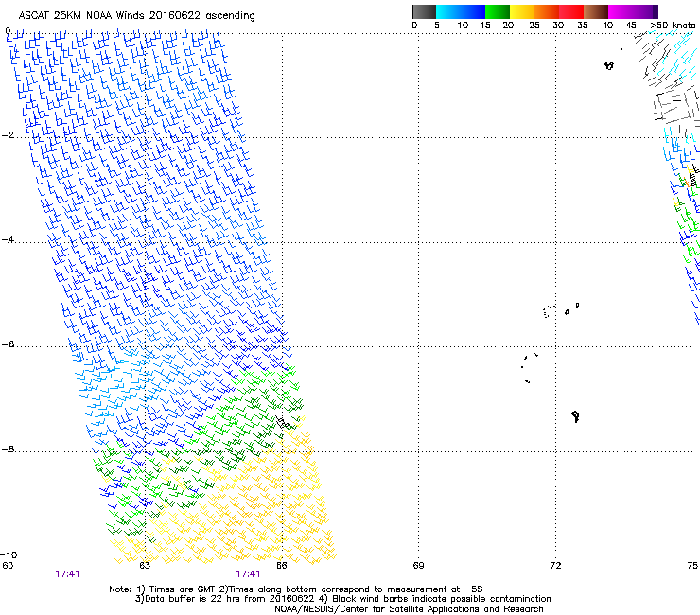700x615 pixels.
Task: Click the '-2' latitude axis label
Action: click(x=8, y=135)
